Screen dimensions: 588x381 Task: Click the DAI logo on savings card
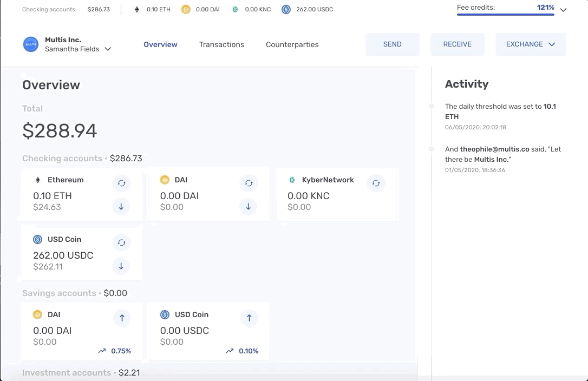click(x=37, y=314)
